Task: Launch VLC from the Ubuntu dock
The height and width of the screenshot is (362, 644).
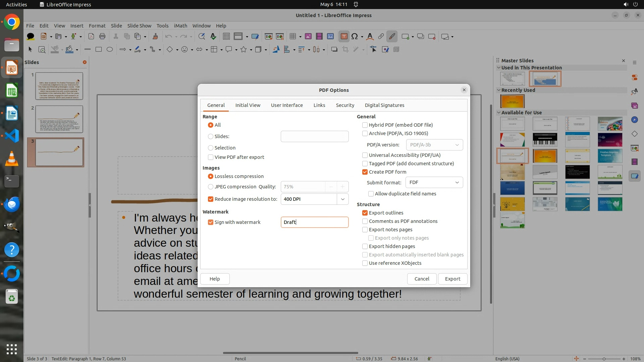Action: (x=12, y=159)
